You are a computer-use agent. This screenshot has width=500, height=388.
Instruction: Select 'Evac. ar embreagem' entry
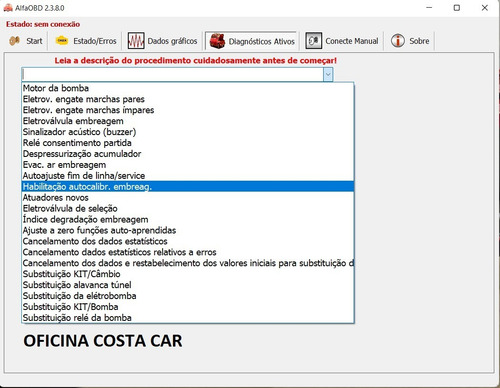coord(188,165)
